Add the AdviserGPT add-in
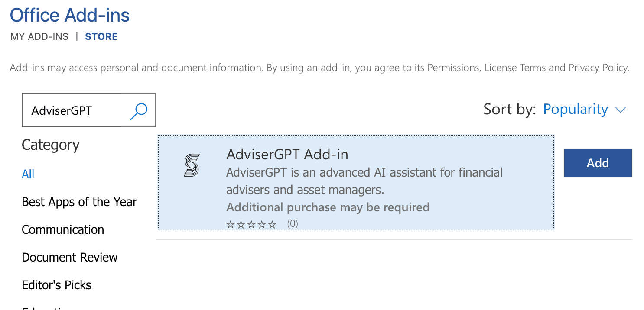The height and width of the screenshot is (310, 644). [x=598, y=163]
